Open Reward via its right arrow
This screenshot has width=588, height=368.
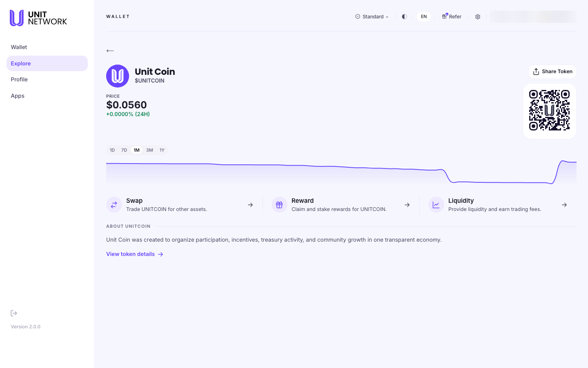coord(407,205)
